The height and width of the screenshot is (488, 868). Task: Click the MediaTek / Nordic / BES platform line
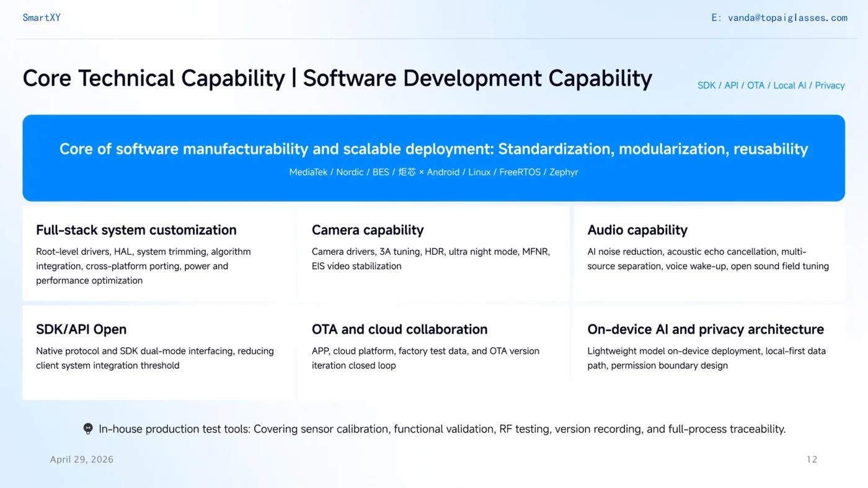[433, 172]
